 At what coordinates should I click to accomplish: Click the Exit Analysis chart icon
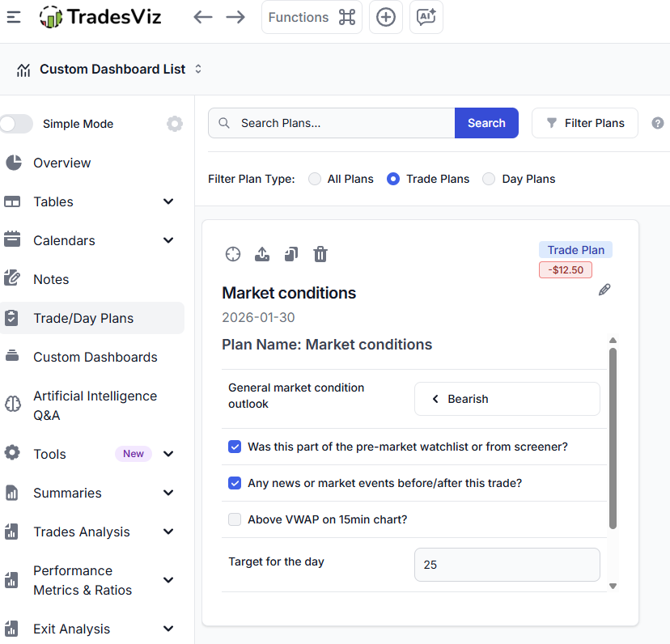click(x=11, y=629)
